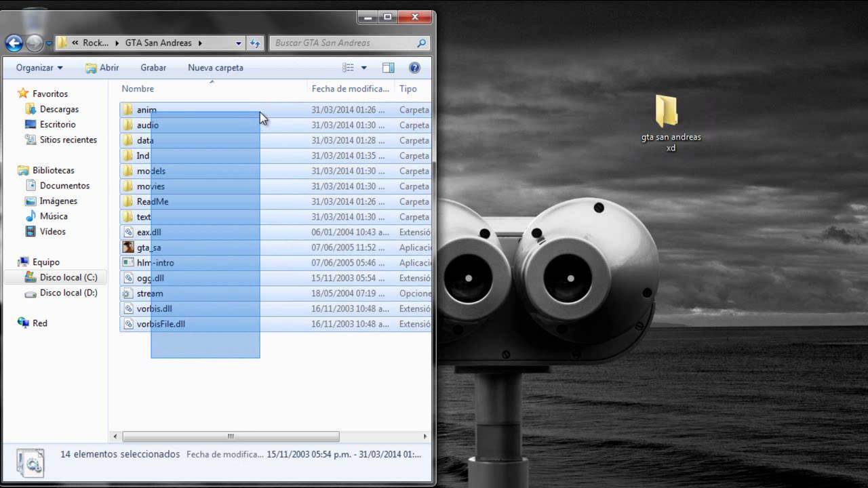Click the data folder icon

point(128,140)
